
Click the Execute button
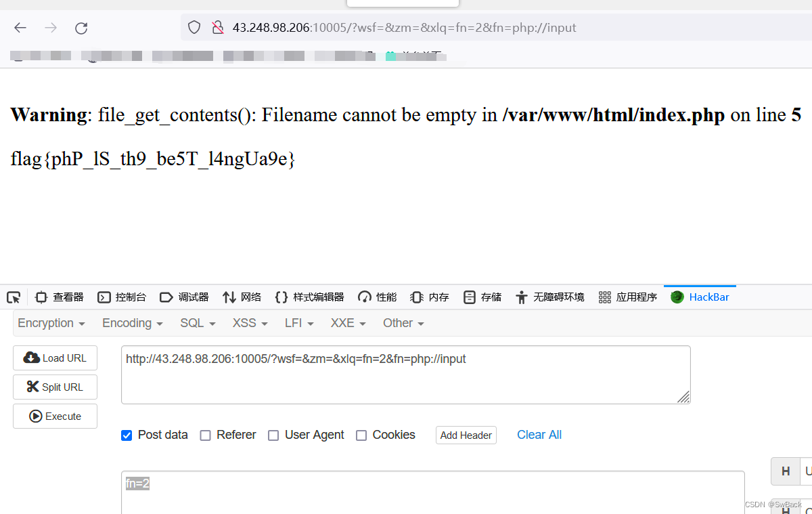coord(55,416)
